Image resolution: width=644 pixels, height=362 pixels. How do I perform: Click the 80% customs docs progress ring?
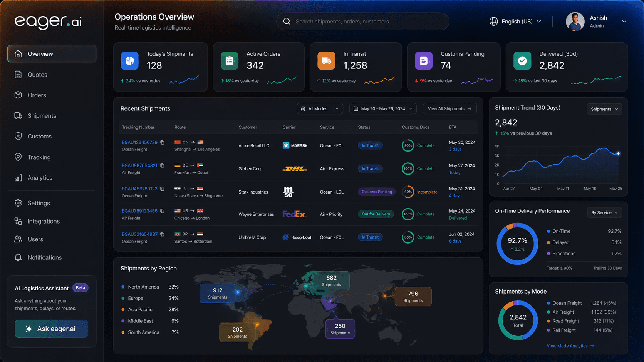click(x=408, y=237)
